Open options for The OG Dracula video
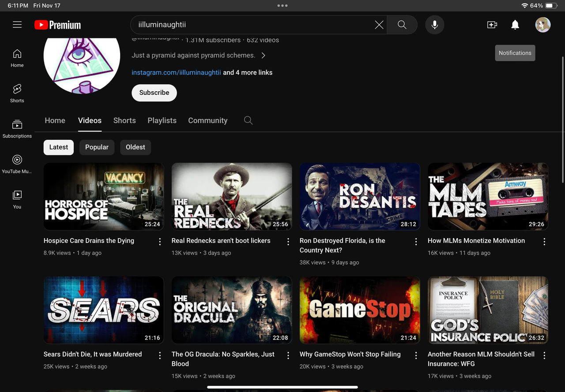 click(x=288, y=355)
